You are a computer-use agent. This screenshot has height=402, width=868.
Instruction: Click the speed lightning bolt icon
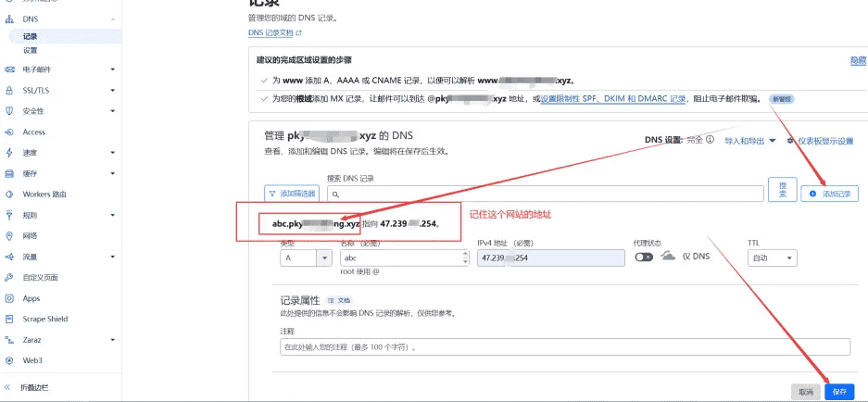pos(9,153)
